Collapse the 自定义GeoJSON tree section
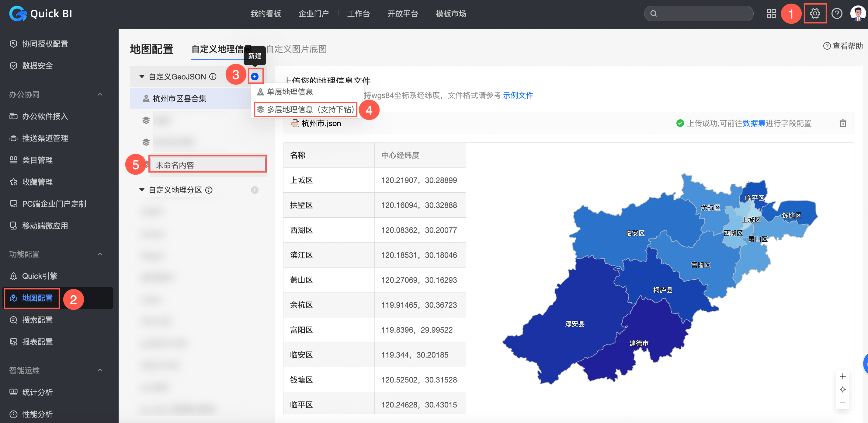Viewport: 868px width, 423px height. click(x=142, y=77)
